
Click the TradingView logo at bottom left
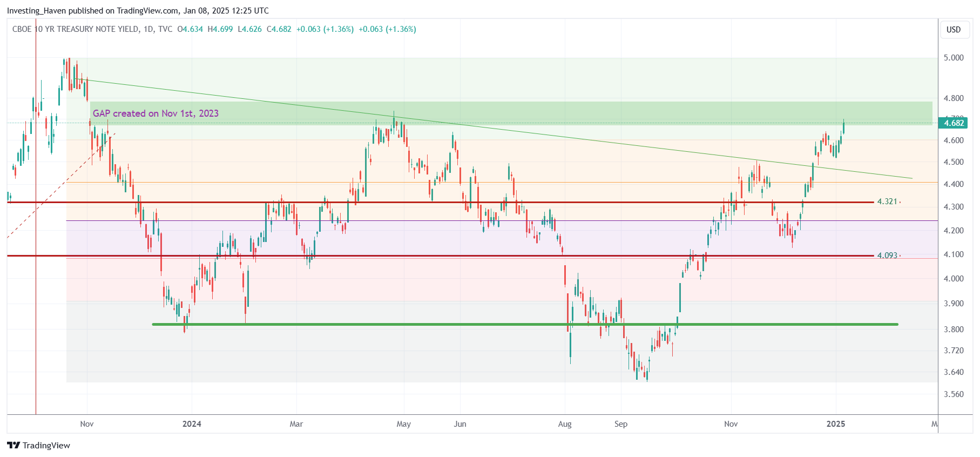coord(38,445)
